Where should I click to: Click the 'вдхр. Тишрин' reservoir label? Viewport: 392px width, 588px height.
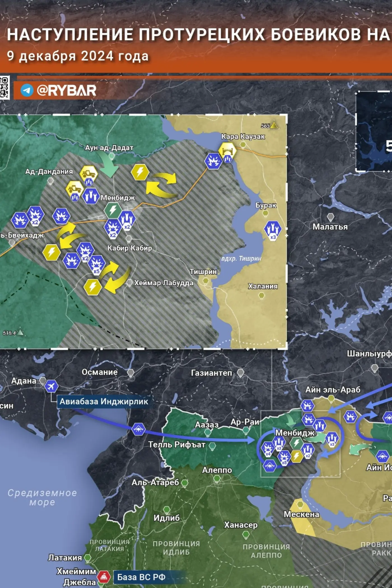[241, 258]
